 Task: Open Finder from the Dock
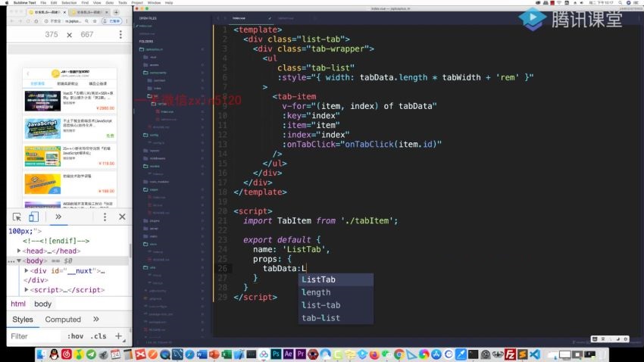coord(41,354)
